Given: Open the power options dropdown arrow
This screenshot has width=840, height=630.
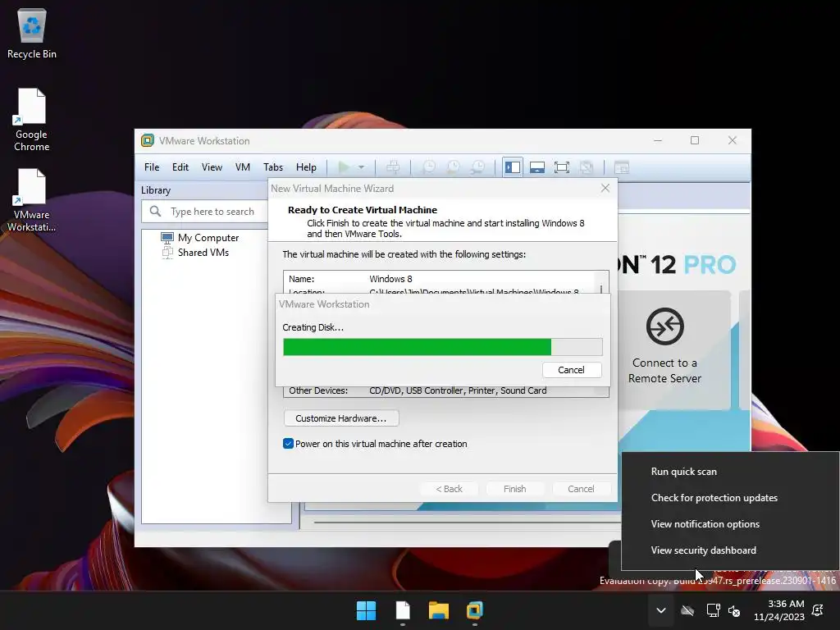Looking at the screenshot, I should 362,167.
